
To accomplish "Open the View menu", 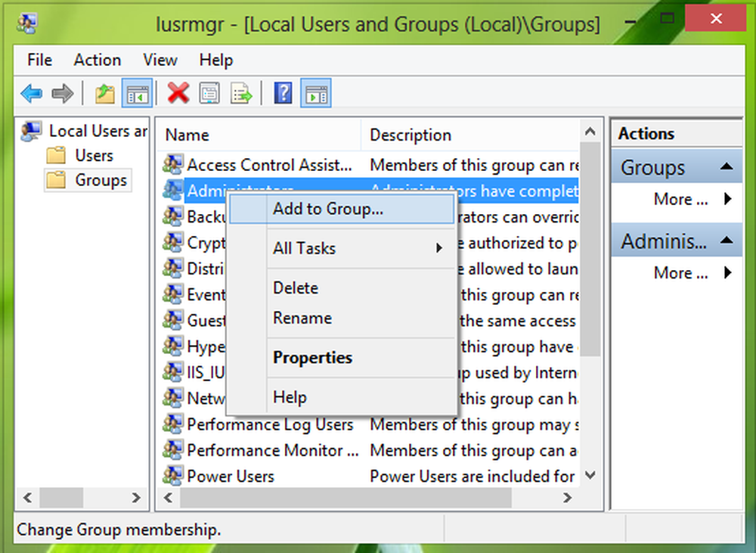I will (160, 60).
